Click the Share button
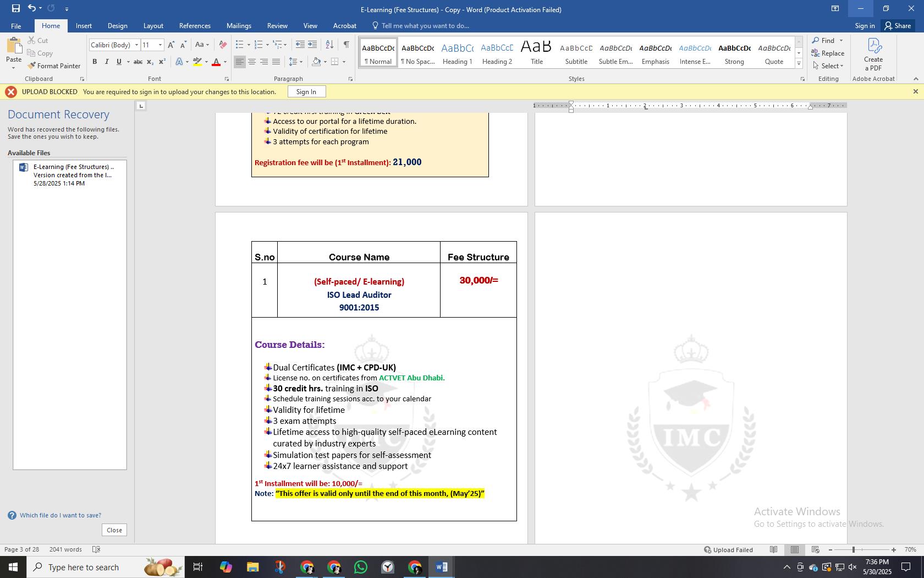The image size is (924, 578). click(898, 26)
